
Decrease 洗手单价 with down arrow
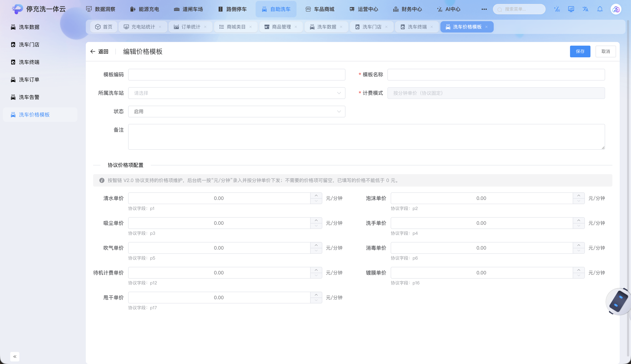point(578,226)
